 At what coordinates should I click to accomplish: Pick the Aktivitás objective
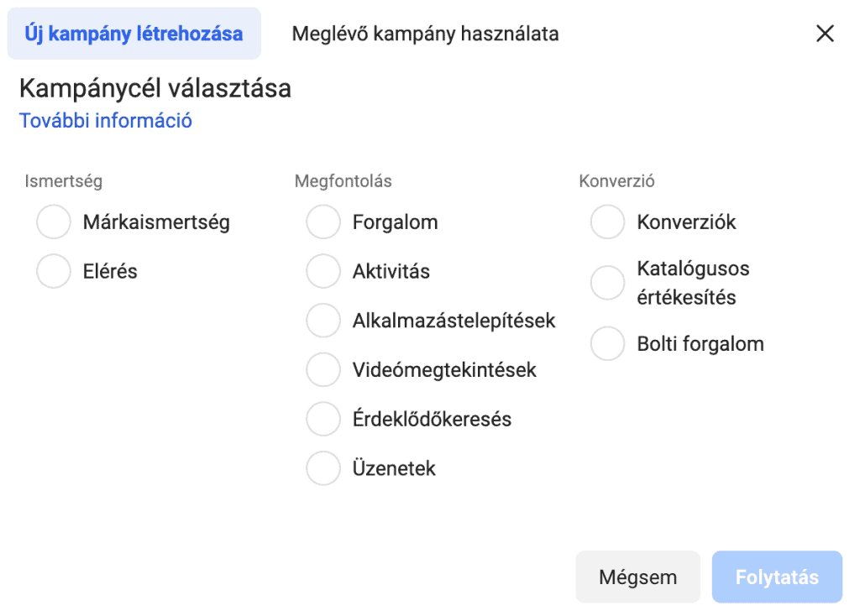point(323,272)
